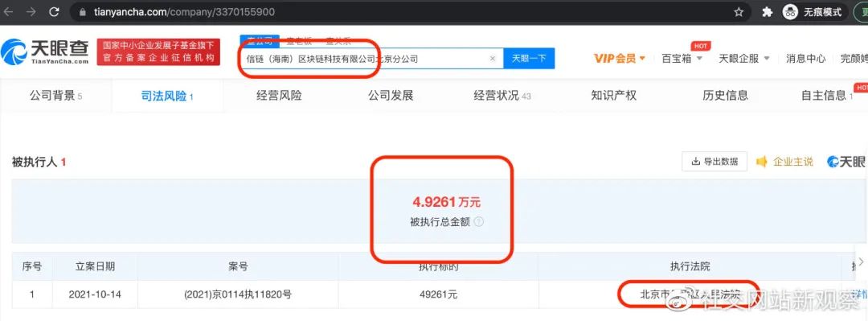Click the browser back arrow
Screen dimensions: 868x321
point(9,11)
